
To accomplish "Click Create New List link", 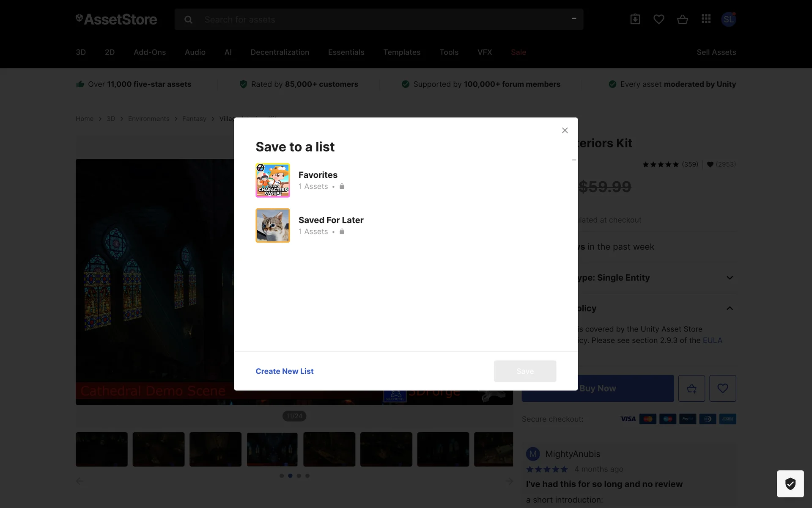I will pos(284,371).
